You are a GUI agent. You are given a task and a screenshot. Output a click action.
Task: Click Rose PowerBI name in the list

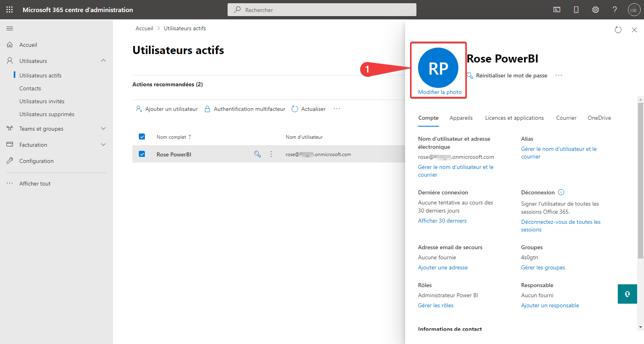174,154
